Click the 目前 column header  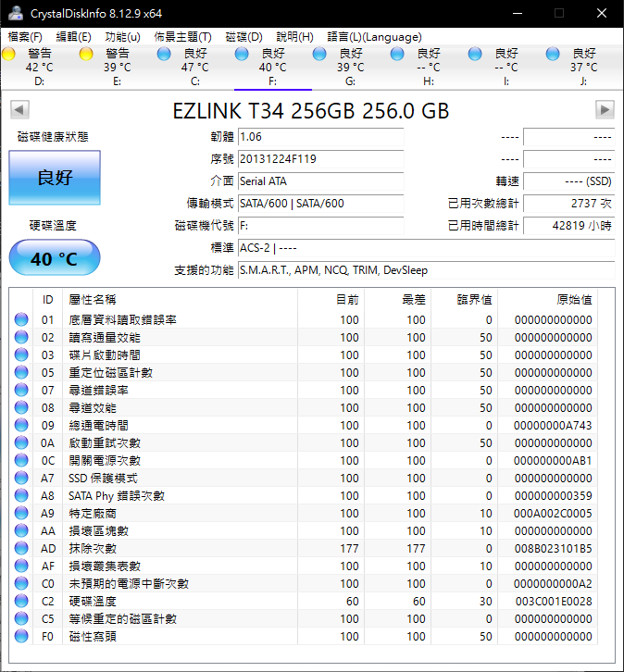(x=331, y=300)
